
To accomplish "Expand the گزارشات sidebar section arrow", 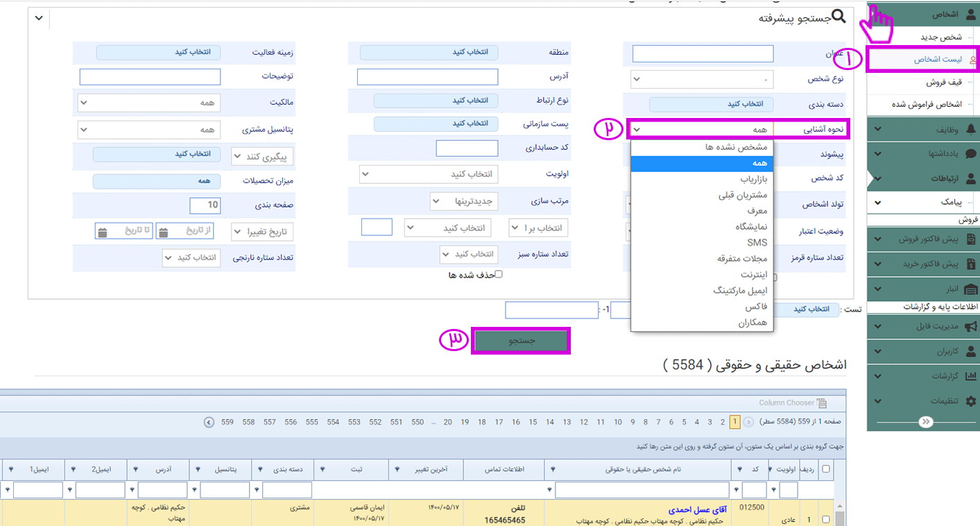I will point(878,376).
